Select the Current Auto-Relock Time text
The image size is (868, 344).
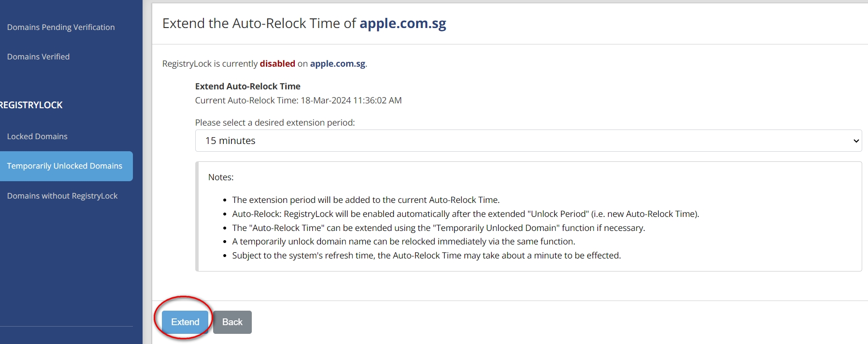pos(298,100)
